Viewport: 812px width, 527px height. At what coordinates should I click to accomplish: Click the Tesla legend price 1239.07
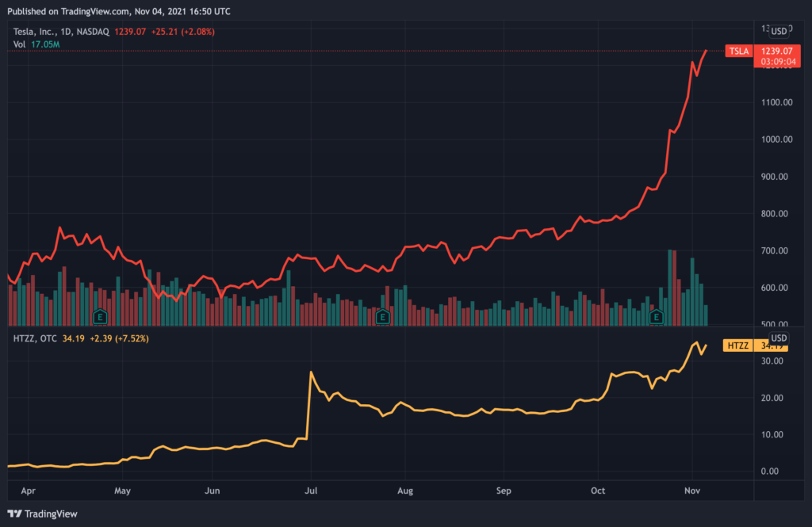(130, 32)
